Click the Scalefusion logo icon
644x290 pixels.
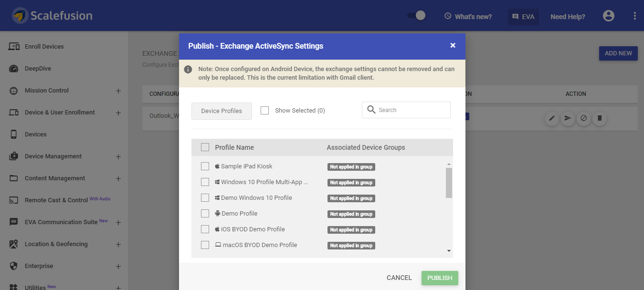pos(20,16)
